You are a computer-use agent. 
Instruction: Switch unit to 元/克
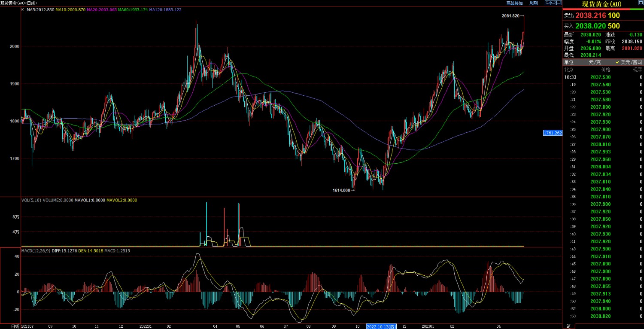(x=595, y=62)
